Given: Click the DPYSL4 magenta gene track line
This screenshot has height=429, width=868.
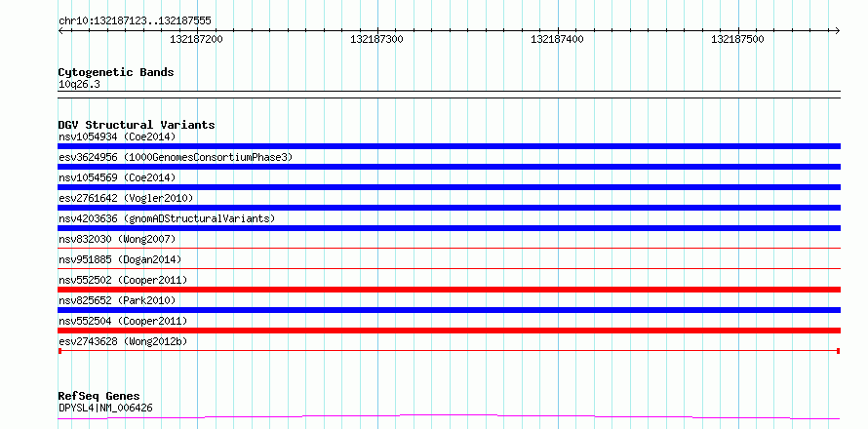Looking at the screenshot, I should [x=449, y=416].
